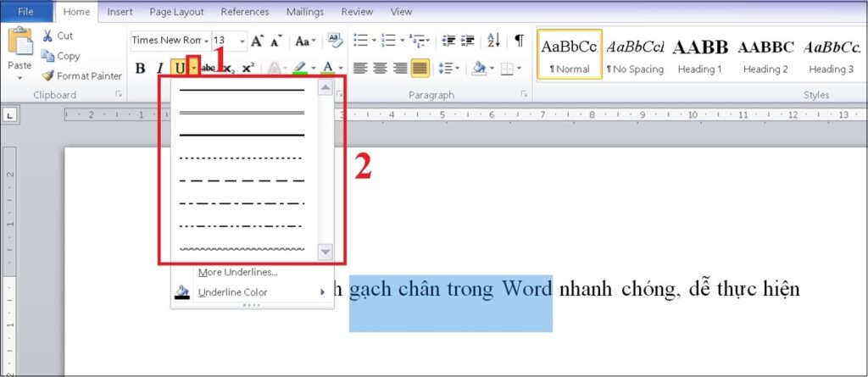Apply the Heading 1 style
Viewport: 868px width, 377px height.
[x=700, y=54]
